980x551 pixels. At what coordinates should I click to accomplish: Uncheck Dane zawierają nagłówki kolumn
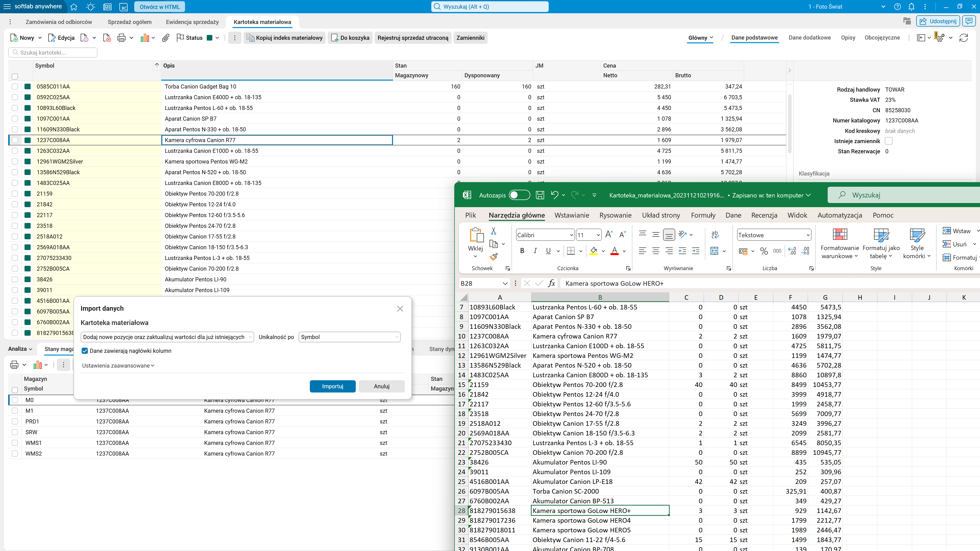pos(85,350)
